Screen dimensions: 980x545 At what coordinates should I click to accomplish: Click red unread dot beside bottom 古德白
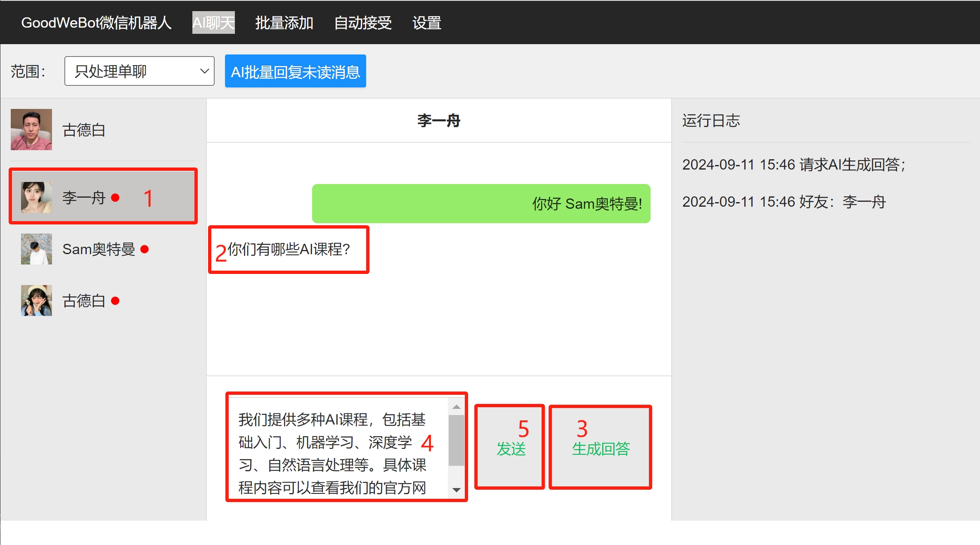[116, 301]
